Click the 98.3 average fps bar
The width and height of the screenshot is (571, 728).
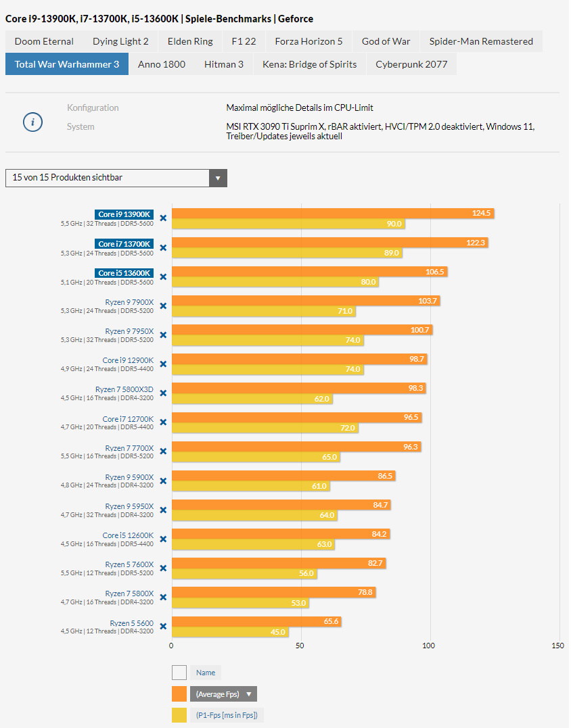(x=299, y=388)
